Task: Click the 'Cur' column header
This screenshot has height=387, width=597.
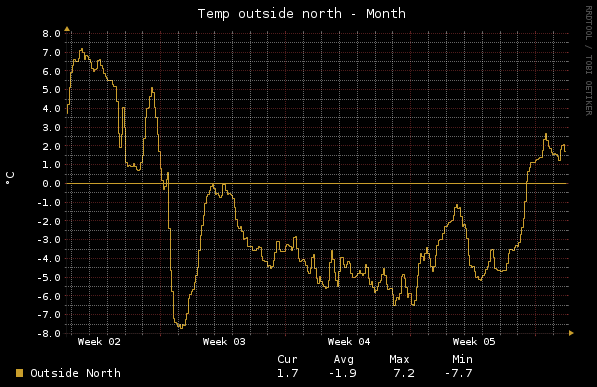Action: (287, 359)
